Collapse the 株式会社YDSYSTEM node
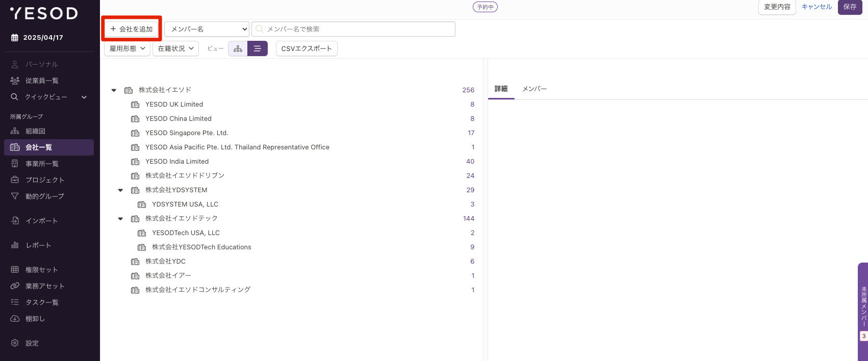Viewport: 868px width, 361px height. (x=120, y=190)
